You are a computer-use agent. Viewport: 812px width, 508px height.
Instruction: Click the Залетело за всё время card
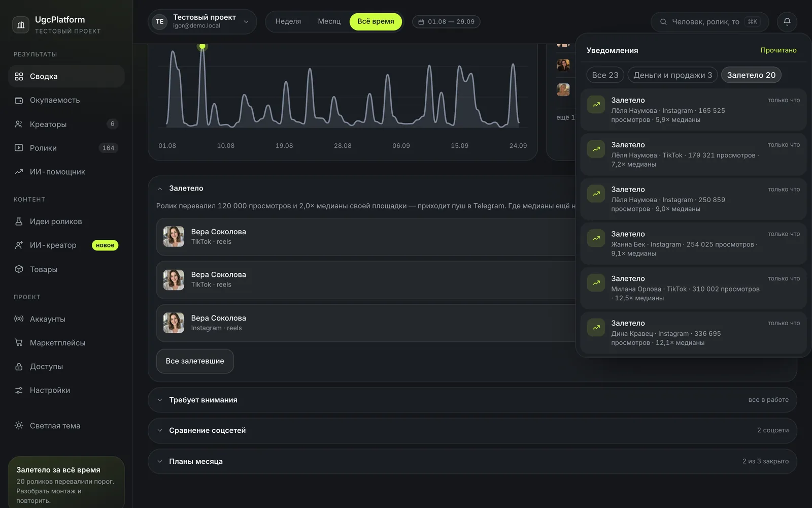[x=66, y=482]
